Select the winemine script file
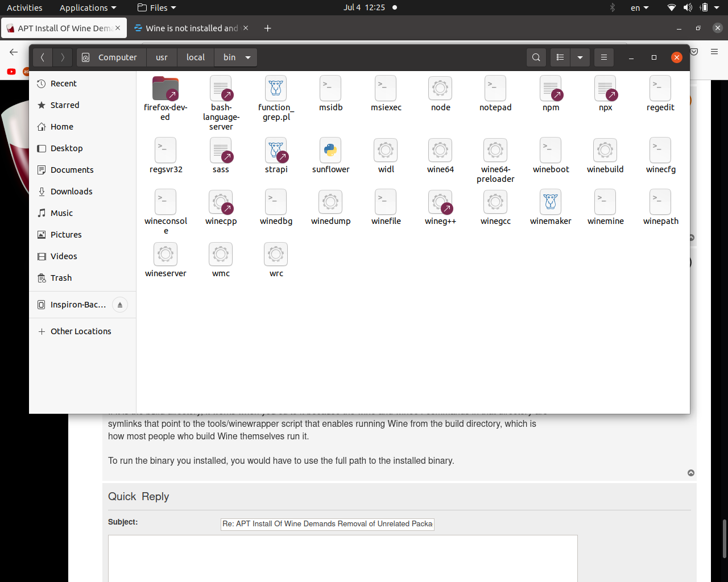The height and width of the screenshot is (582, 728). (605, 202)
